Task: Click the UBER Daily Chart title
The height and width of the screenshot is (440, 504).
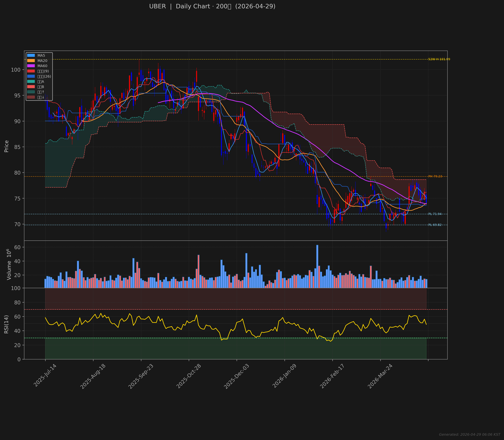Action: click(x=212, y=6)
